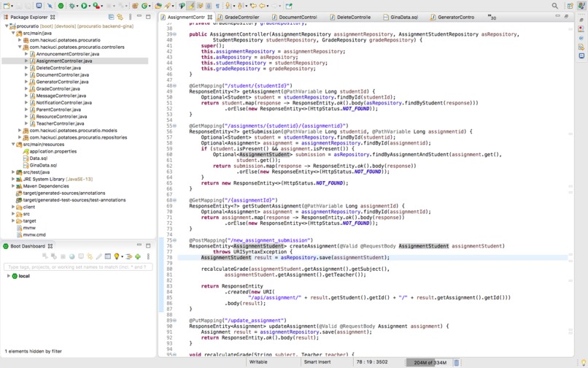Open Boot Dashboard view menu dots
The height and width of the screenshot is (368, 588).
click(x=148, y=256)
